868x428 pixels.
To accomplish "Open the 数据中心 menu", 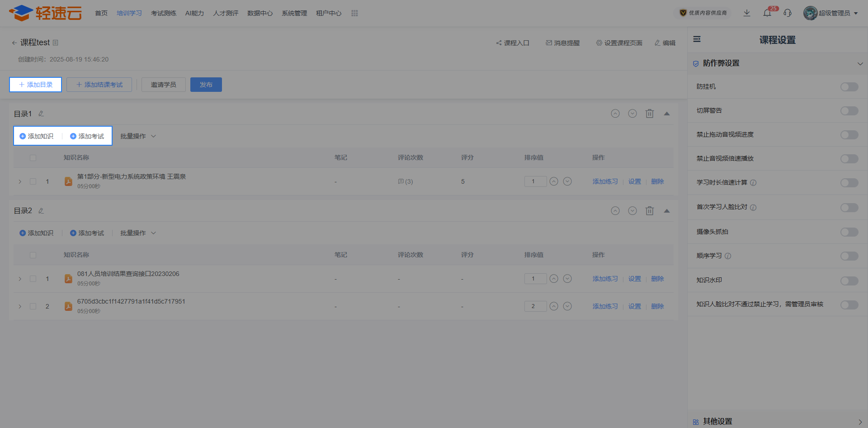I will click(260, 13).
